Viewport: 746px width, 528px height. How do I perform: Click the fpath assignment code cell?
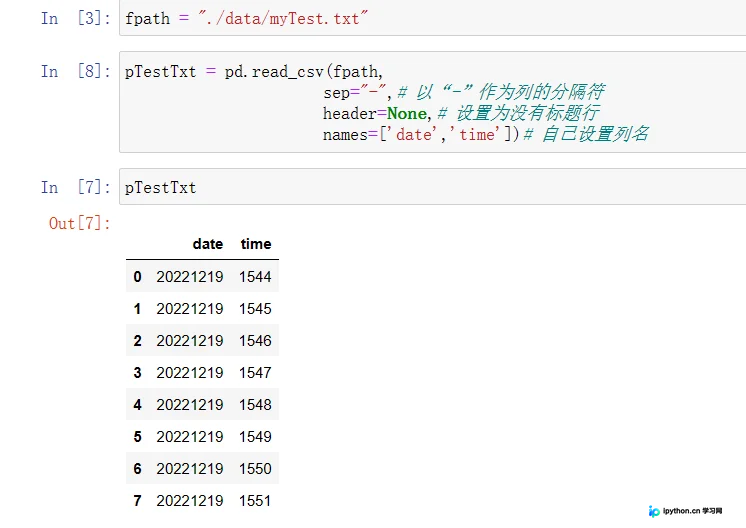[432, 18]
